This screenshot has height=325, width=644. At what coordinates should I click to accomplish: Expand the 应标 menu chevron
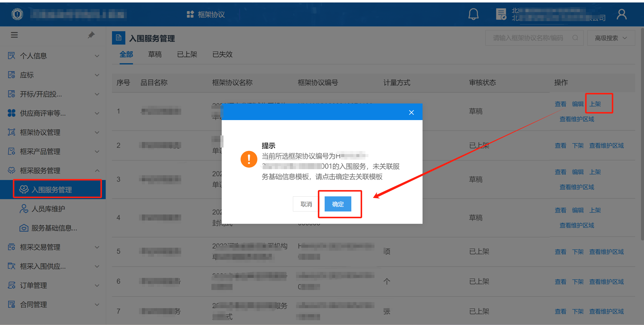(97, 75)
